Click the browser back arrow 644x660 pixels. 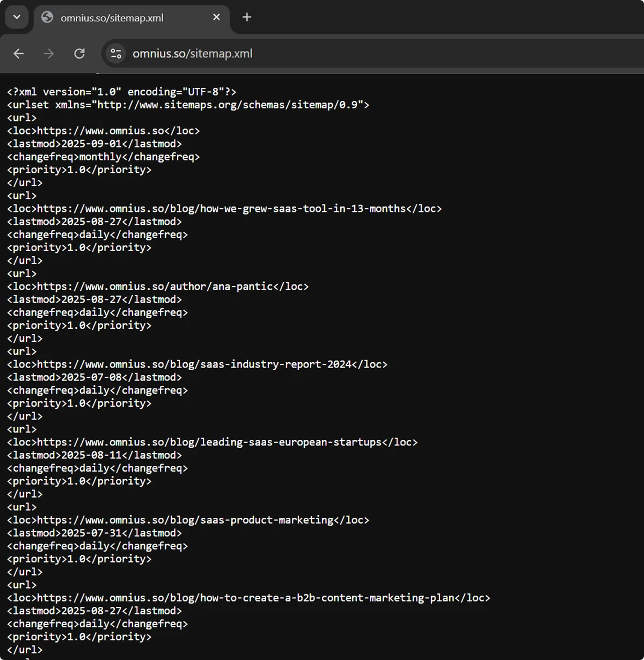click(19, 54)
